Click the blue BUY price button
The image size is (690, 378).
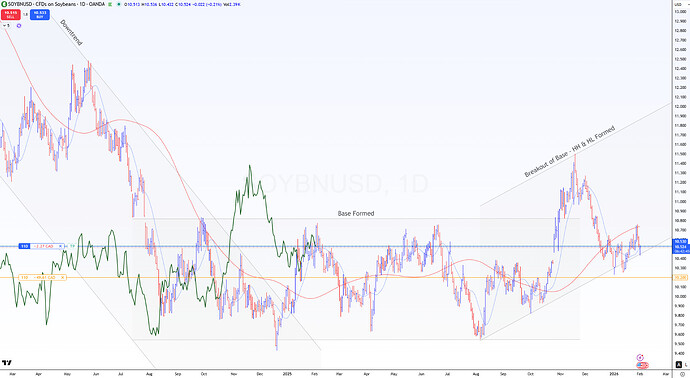pyautogui.click(x=40, y=15)
